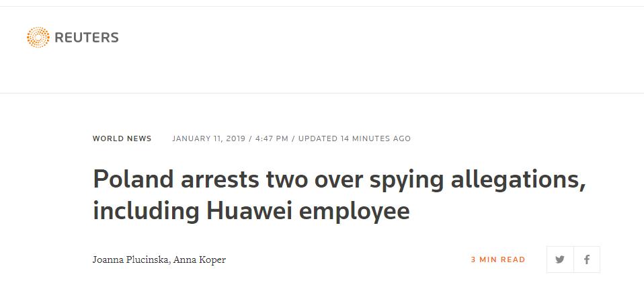This screenshot has width=644, height=283.
Task: Click the January 11, 2019 publish date
Action: [x=209, y=138]
